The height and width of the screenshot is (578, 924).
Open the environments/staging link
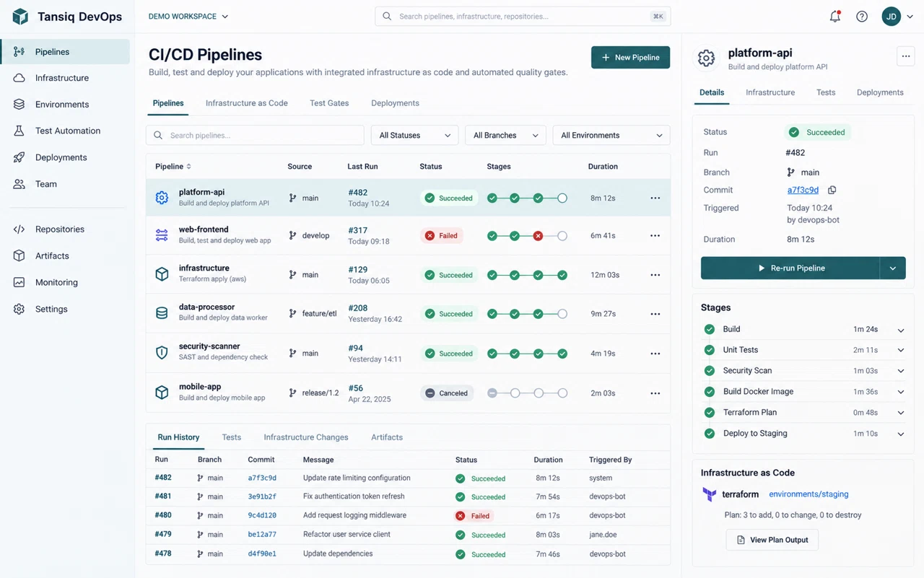click(x=808, y=494)
